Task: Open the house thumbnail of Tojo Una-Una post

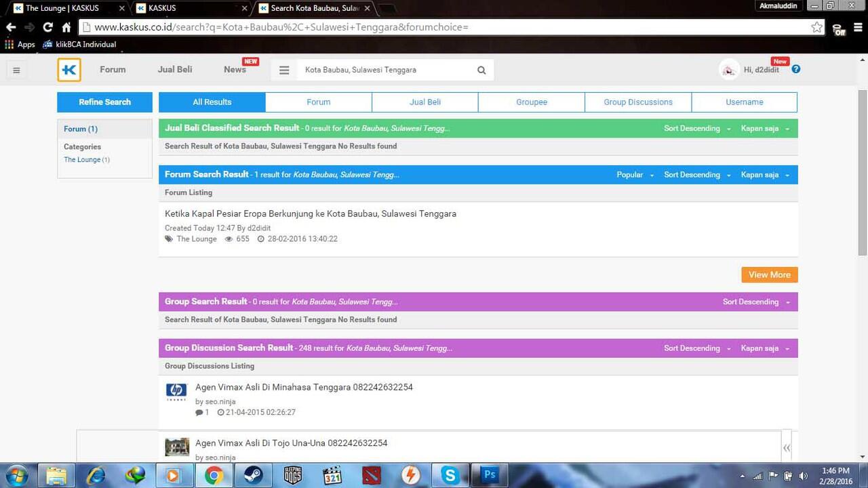Action: tap(177, 447)
